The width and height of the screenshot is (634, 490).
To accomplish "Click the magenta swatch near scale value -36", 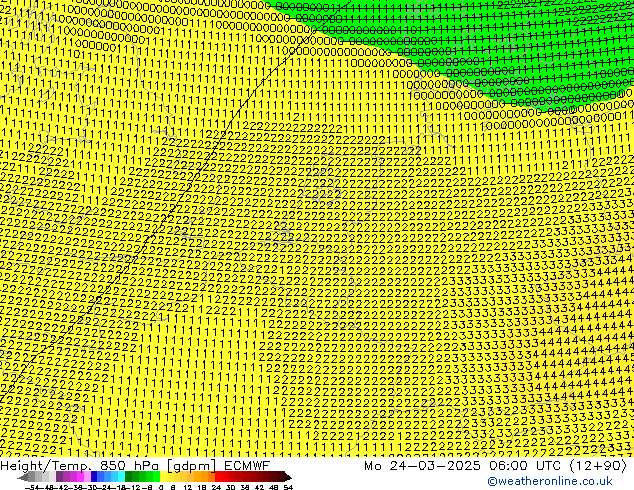I will (x=80, y=476).
